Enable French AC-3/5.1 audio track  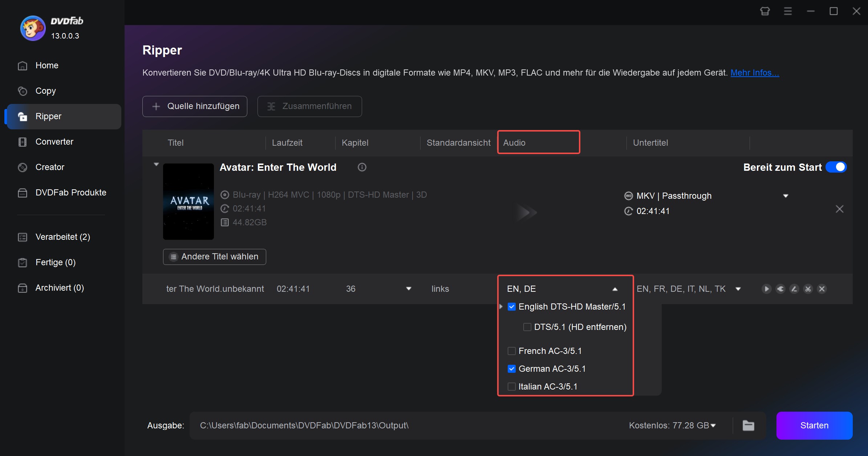pyautogui.click(x=511, y=350)
